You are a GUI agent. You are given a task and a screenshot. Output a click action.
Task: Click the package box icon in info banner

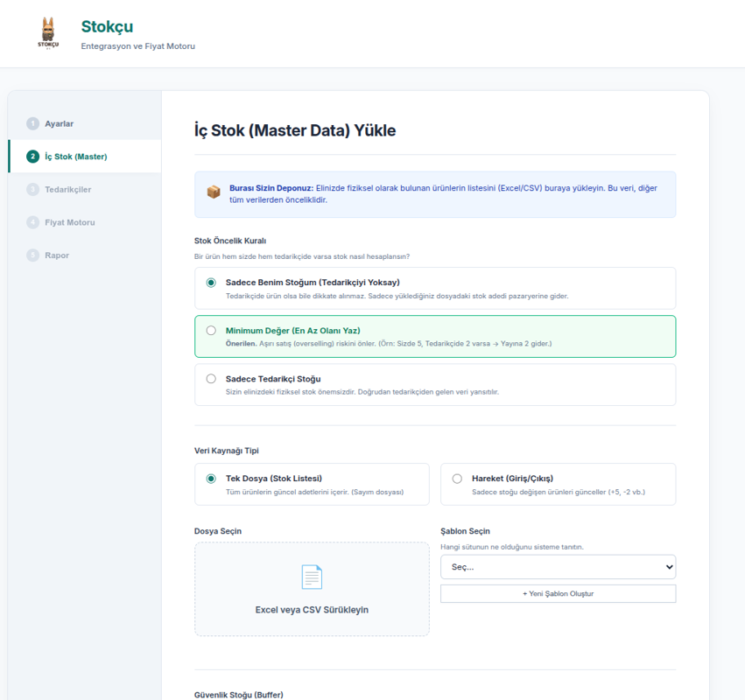click(x=214, y=192)
